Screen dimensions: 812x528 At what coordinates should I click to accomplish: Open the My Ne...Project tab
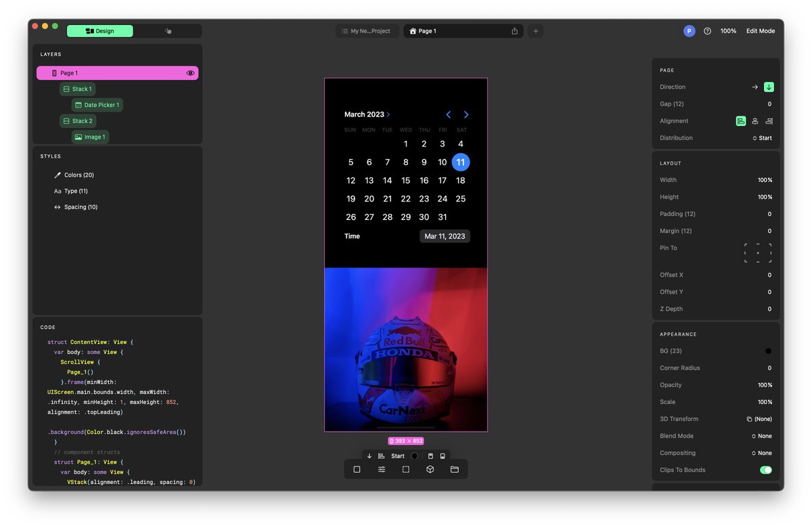click(x=366, y=31)
